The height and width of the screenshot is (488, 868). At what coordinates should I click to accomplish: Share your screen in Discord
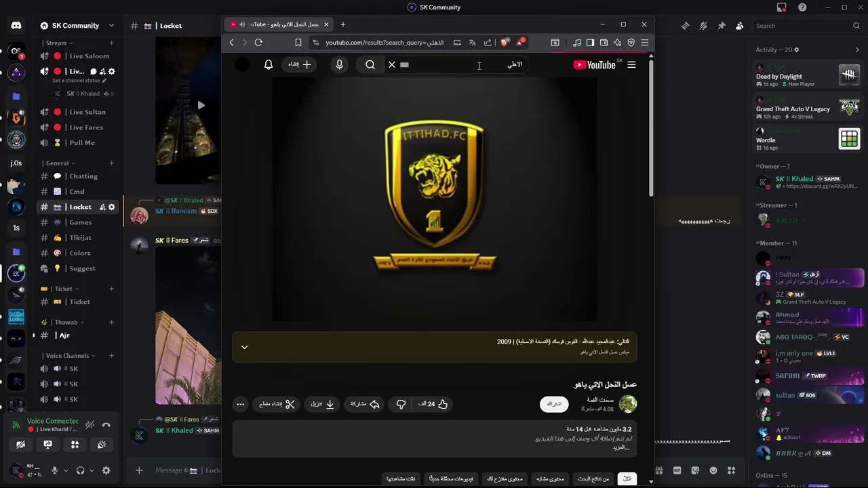point(47,445)
